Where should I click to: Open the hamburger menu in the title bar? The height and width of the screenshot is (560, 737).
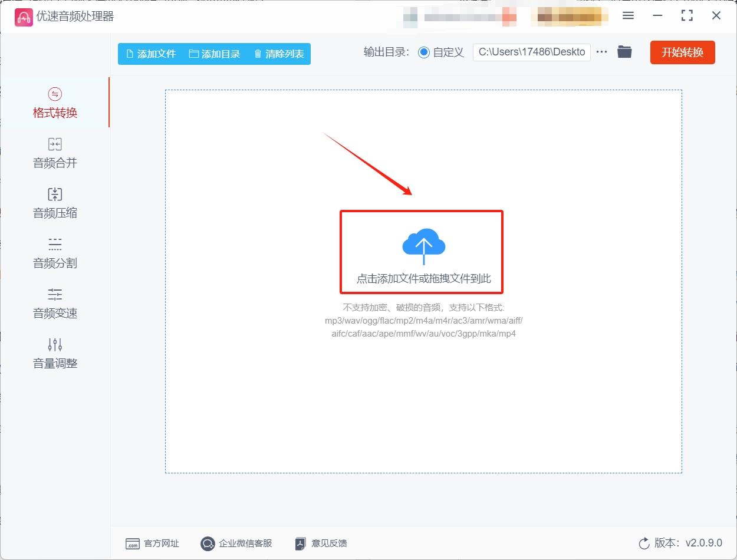[x=628, y=16]
